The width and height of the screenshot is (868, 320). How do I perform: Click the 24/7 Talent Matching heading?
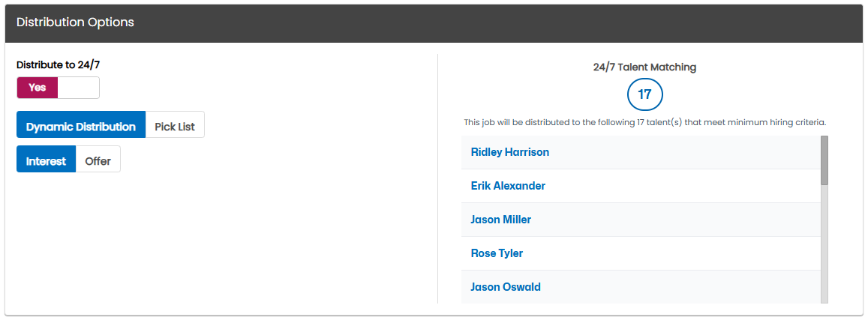(x=644, y=67)
